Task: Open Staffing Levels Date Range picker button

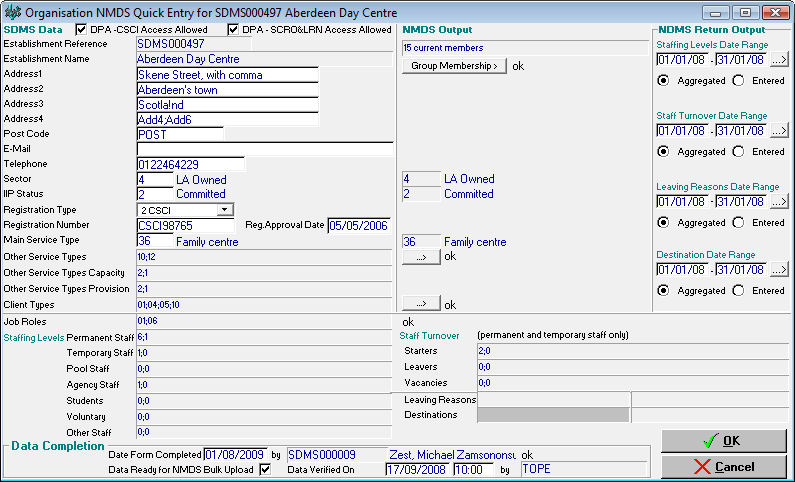Action: coord(779,60)
